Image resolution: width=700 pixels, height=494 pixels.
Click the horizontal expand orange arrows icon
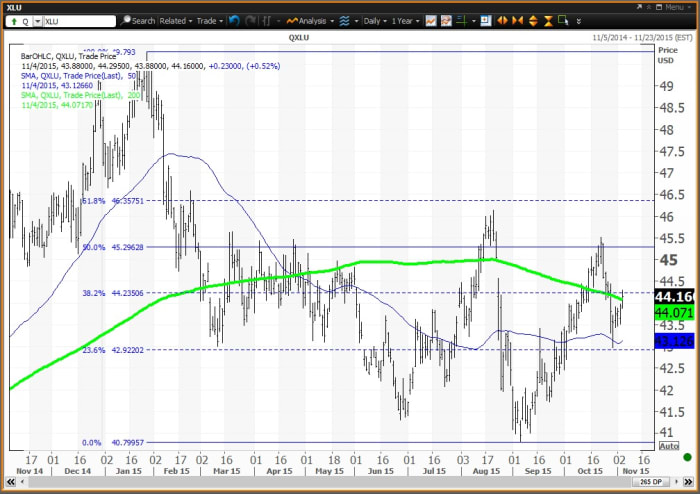point(502,20)
